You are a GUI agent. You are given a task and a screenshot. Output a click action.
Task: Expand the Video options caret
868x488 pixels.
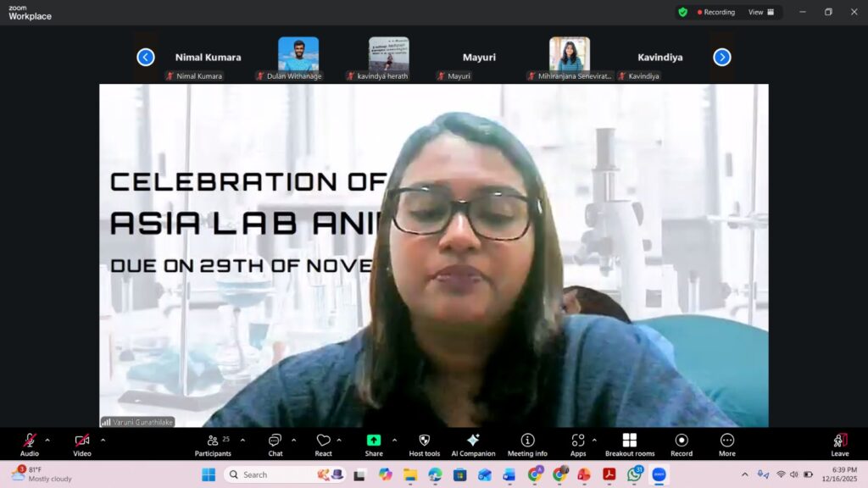[103, 440]
